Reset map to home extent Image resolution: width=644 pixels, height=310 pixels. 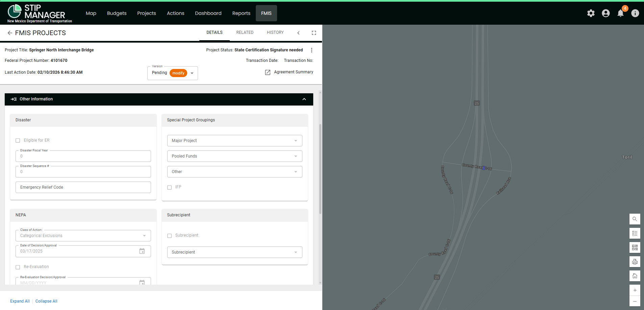(635, 276)
